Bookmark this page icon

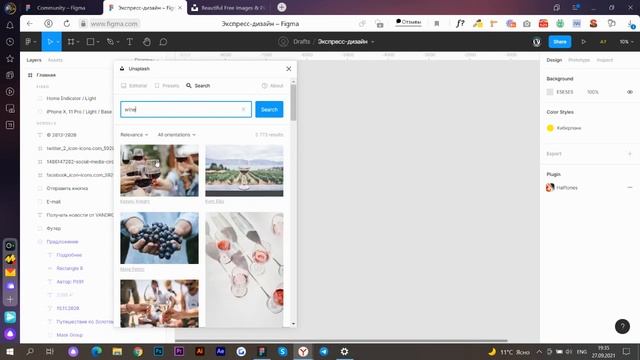(x=436, y=24)
